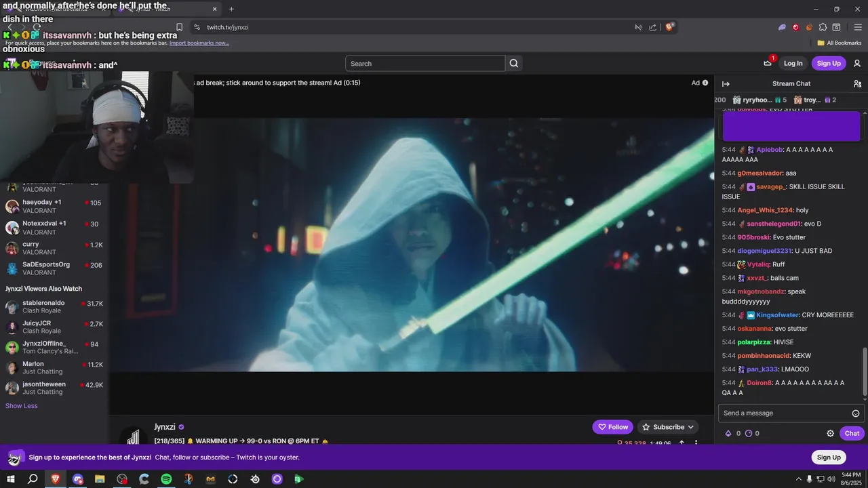868x488 pixels.
Task: Click Sign Up in top navigation
Action: pos(829,63)
